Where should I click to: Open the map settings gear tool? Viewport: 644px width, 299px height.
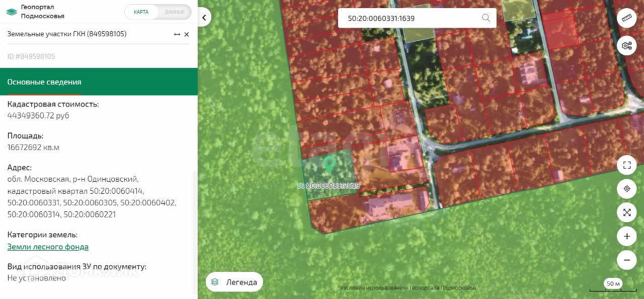[626, 45]
